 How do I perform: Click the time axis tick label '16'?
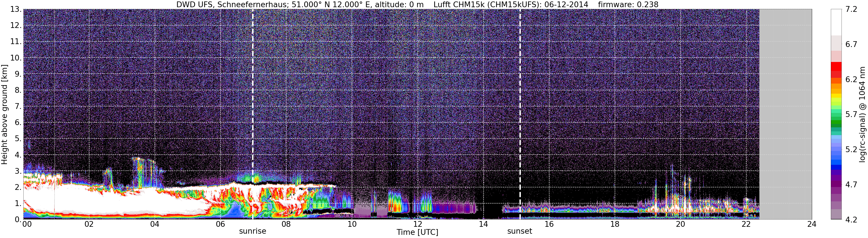[x=549, y=224]
